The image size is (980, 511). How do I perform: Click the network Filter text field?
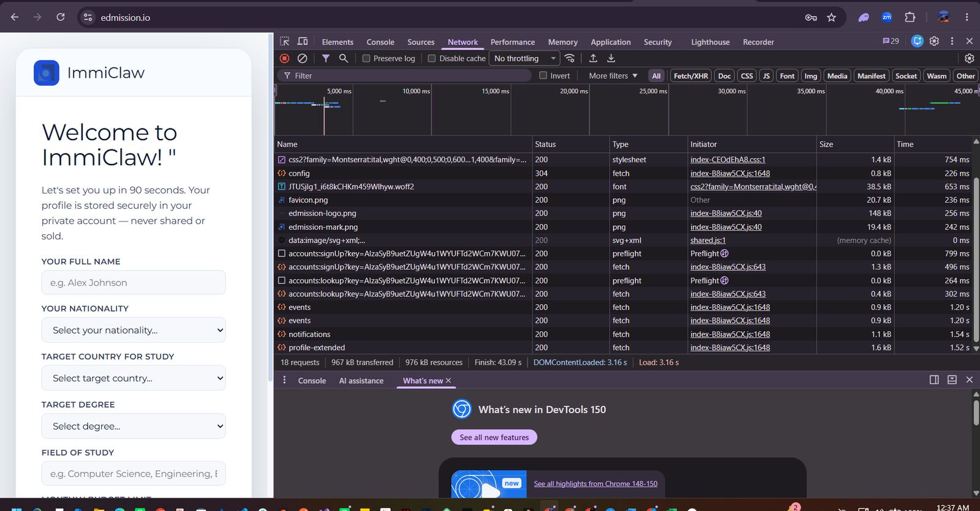pos(404,75)
